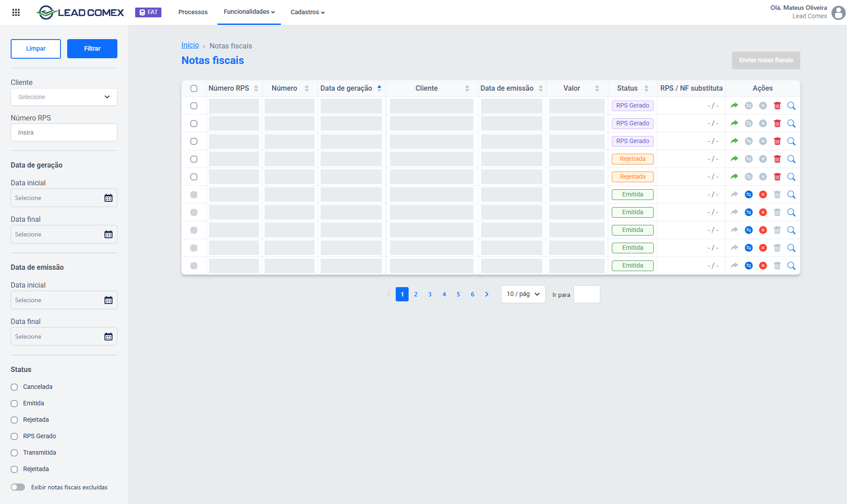Delete the first Rejeitada row
This screenshot has height=504, width=847.
click(777, 159)
